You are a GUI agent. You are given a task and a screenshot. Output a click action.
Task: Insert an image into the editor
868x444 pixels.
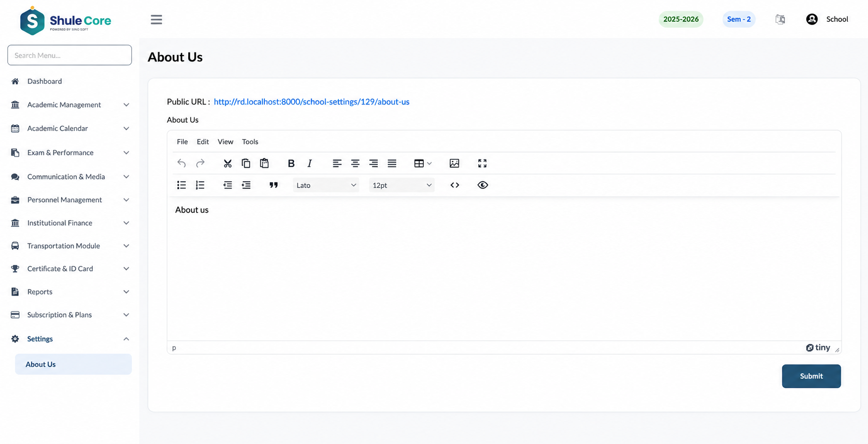click(x=455, y=163)
